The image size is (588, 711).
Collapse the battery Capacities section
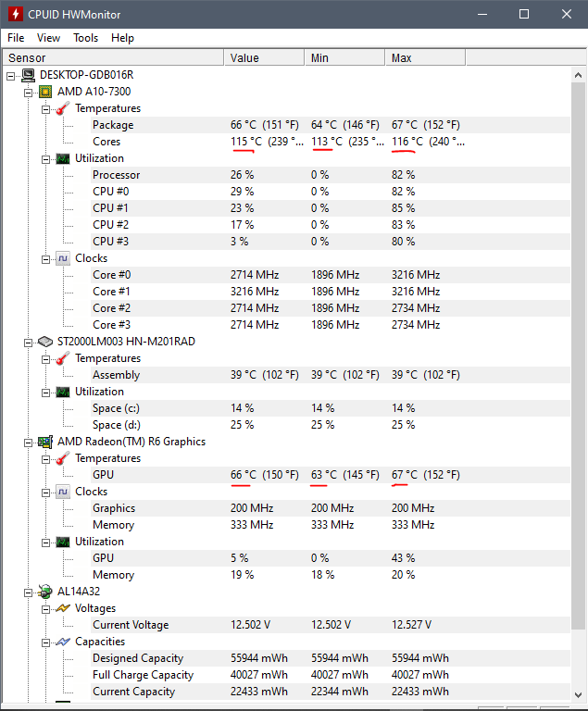[46, 642]
